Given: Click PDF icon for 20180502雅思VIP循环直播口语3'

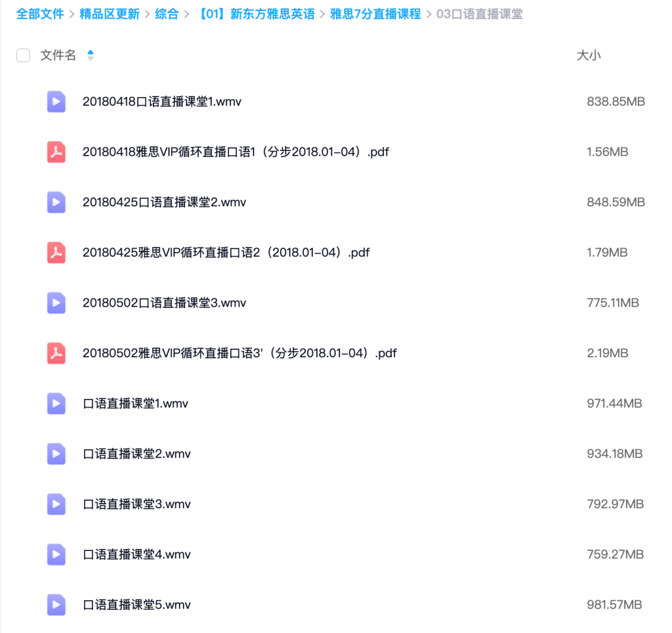Looking at the screenshot, I should (56, 353).
